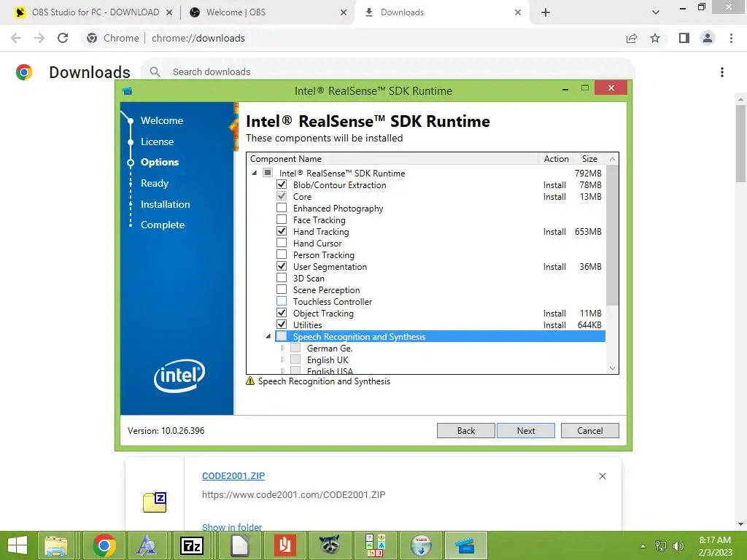Click the red orange taskbar app icon
The height and width of the screenshot is (560, 747).
(x=285, y=545)
